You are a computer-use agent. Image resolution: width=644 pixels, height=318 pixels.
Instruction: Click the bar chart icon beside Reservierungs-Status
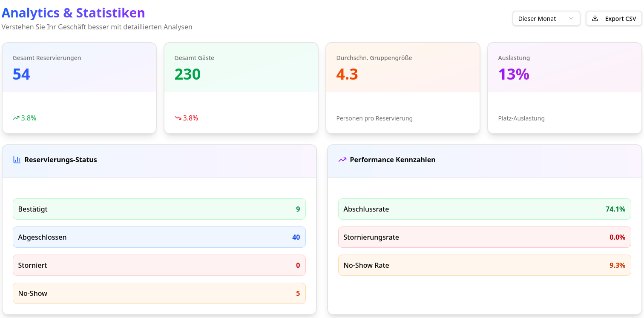pyautogui.click(x=17, y=160)
